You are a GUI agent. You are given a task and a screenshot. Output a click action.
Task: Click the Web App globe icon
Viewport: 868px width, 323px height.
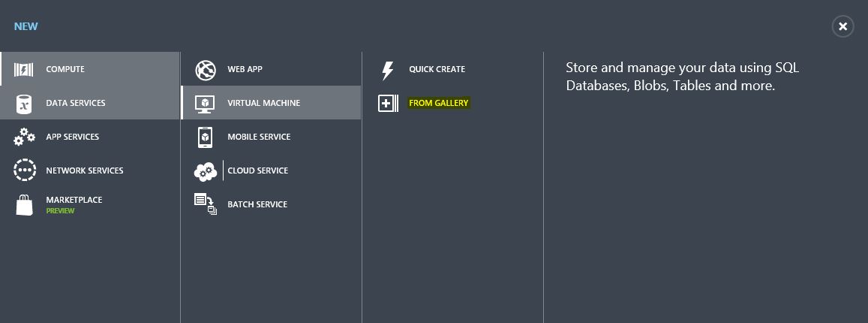click(x=206, y=70)
